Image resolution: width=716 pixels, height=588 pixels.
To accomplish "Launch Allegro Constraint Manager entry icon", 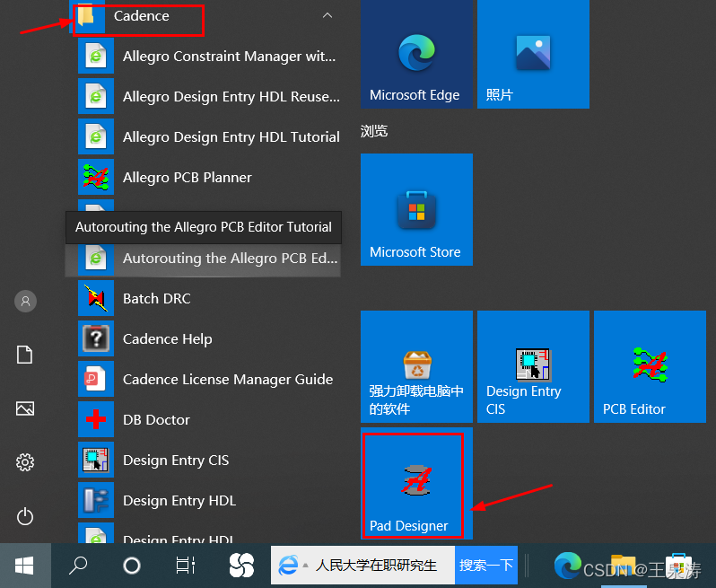I will 96,56.
